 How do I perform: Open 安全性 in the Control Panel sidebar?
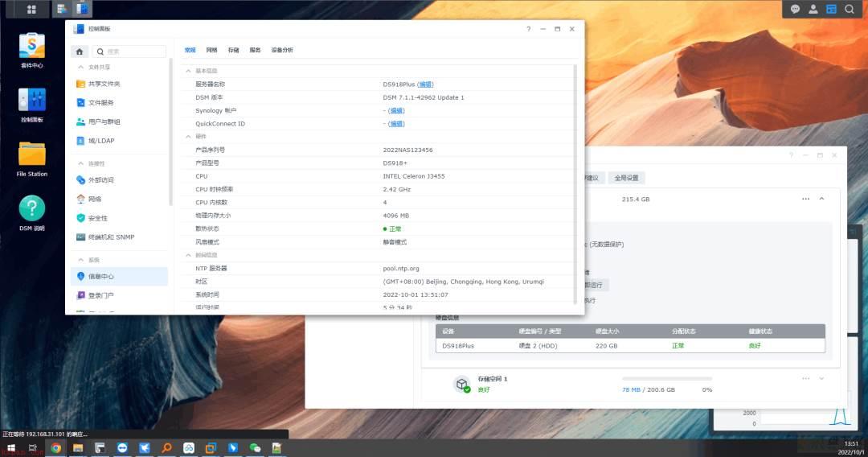coord(119,218)
